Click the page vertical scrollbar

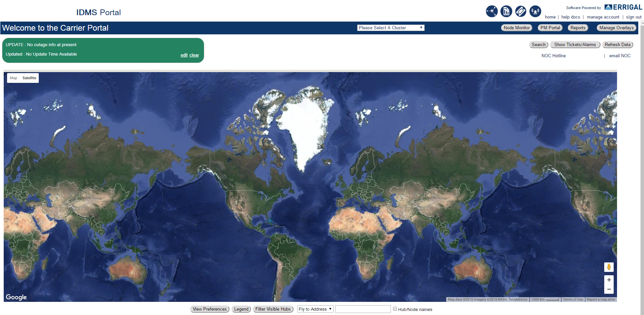(642, 168)
